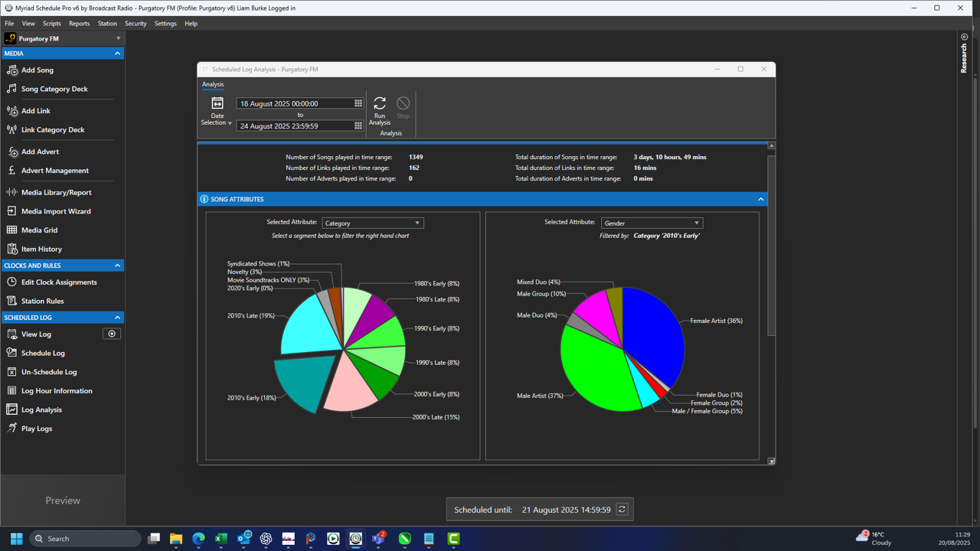
Task: Select the 2000's Late pink pie segment
Action: pyautogui.click(x=352, y=383)
